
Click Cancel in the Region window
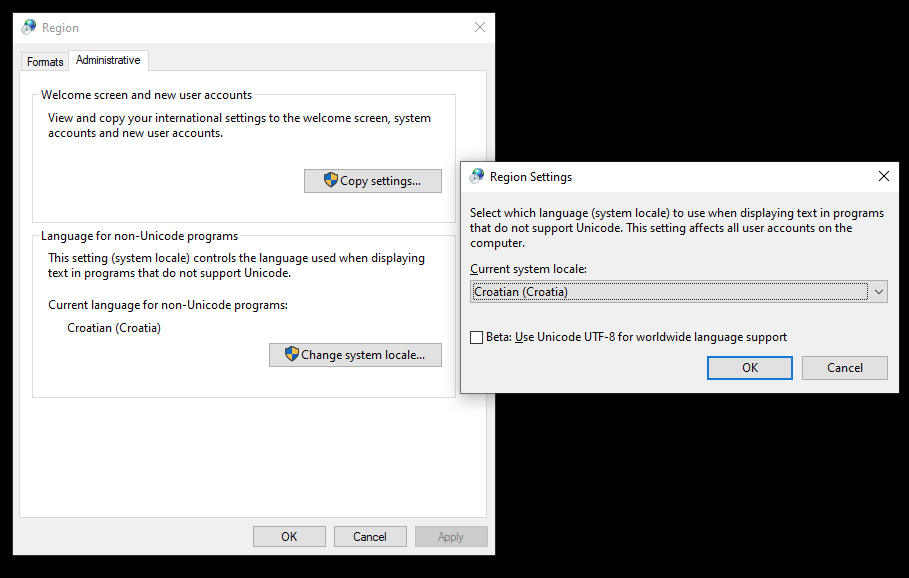[x=370, y=536]
